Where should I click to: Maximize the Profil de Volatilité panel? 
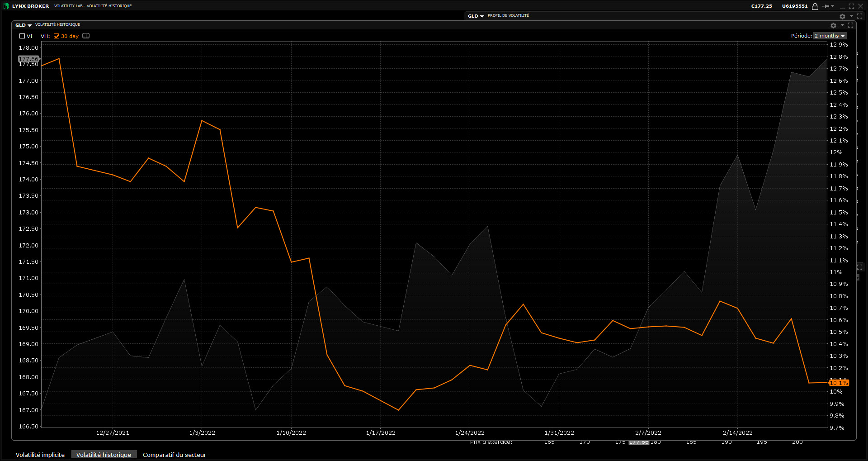(x=860, y=16)
